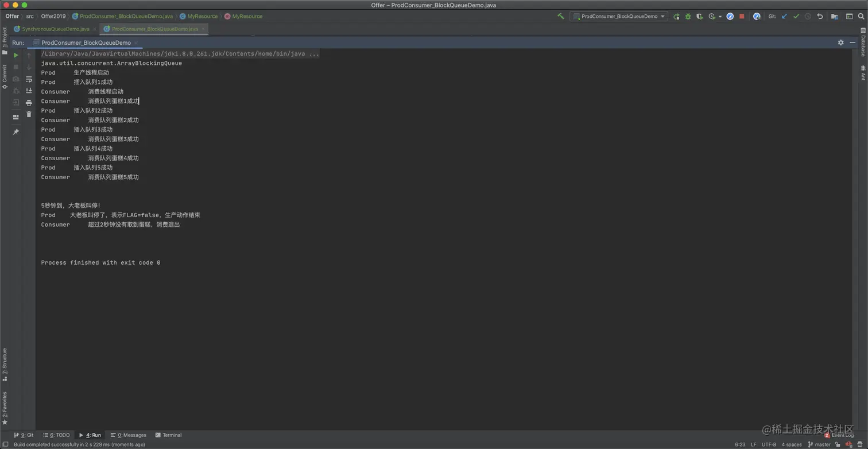
Task: Rerun program with green play icon
Action: point(15,55)
